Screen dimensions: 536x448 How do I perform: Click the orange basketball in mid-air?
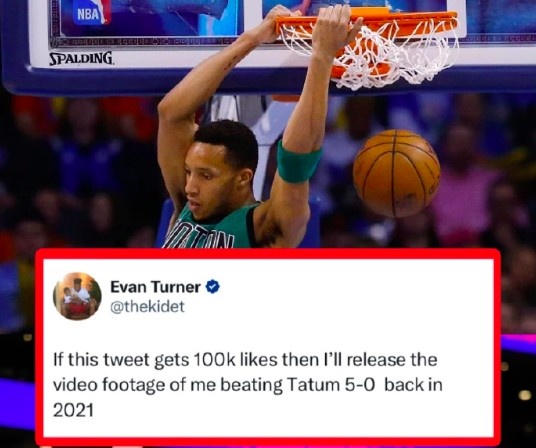tap(397, 173)
